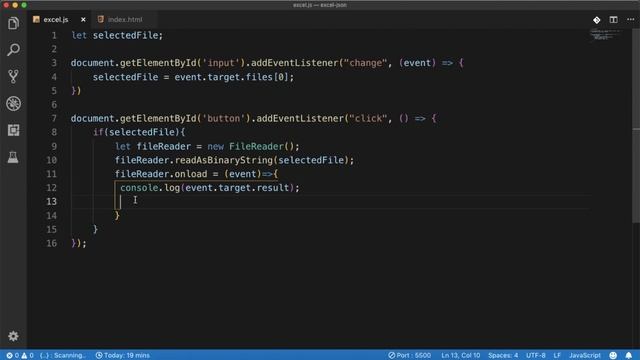
Task: Click the "click" string on line 7
Action: click(x=368, y=118)
